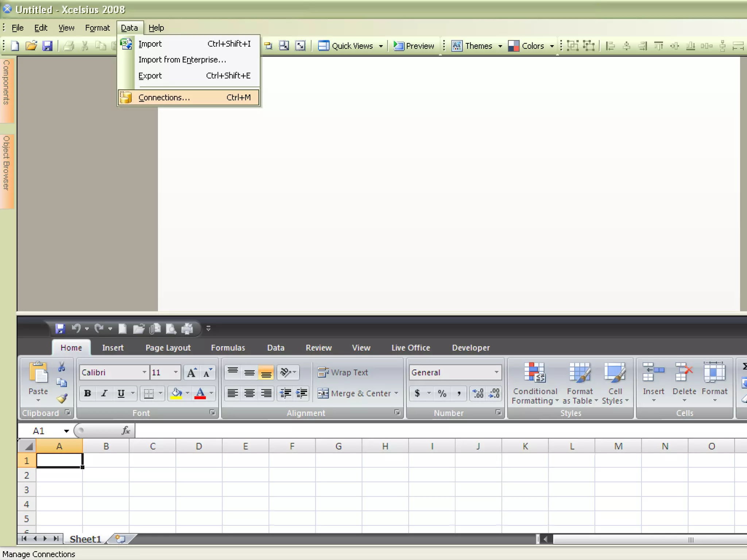Click the Accounting dollar format icon
Screen dimensions: 747x560
tap(417, 393)
